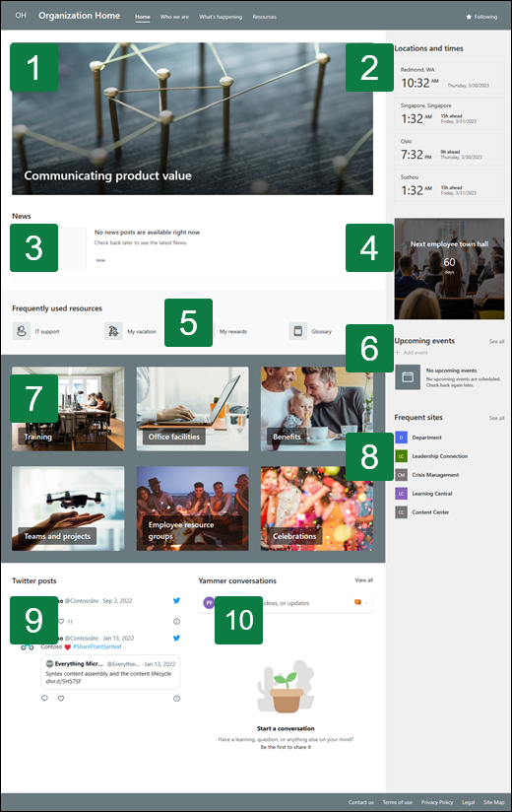Open the Glossary resource icon

tap(298, 331)
